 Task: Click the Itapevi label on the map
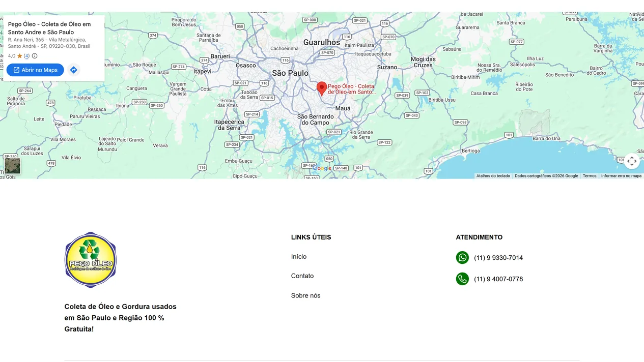click(203, 72)
